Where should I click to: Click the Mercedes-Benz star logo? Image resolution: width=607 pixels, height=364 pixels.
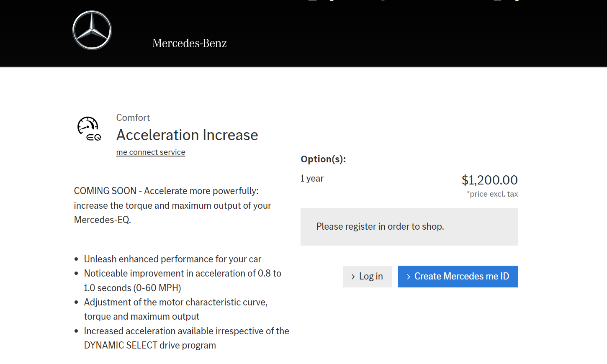pyautogui.click(x=92, y=30)
